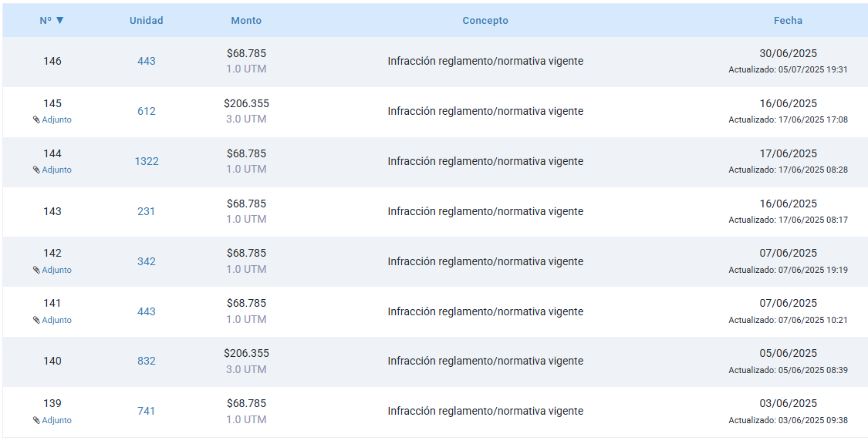Viewport: 868px width, 444px height.
Task: Open Adjunto attachment link for row 145
Action: (x=56, y=120)
